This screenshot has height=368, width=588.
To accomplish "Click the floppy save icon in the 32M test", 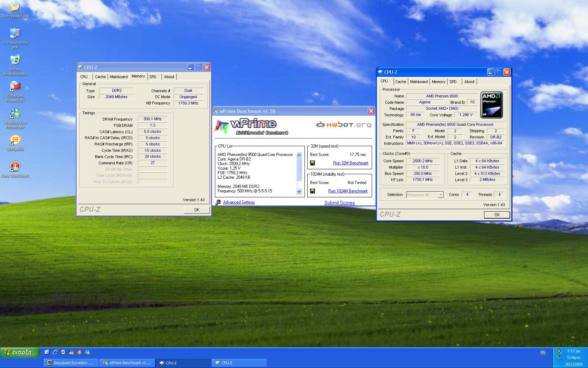I will point(313,163).
